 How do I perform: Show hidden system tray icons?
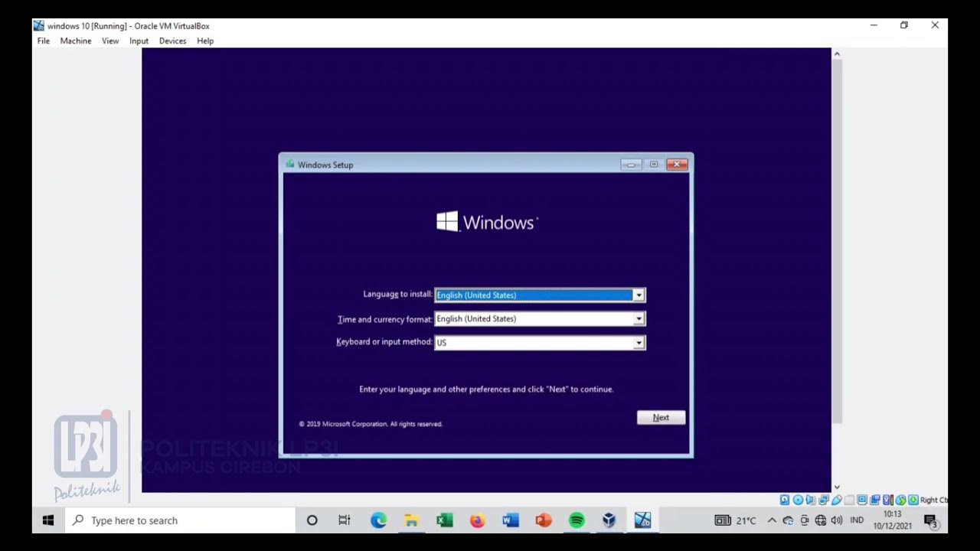point(772,520)
